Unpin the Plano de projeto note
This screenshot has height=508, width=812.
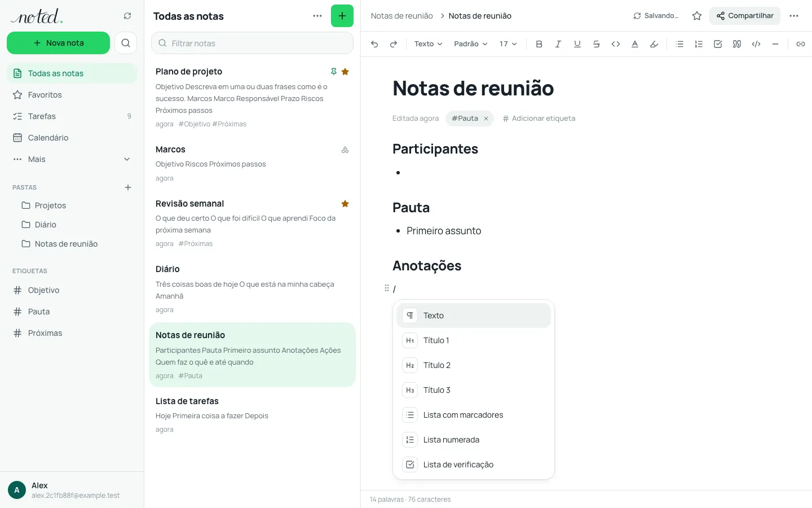coord(334,72)
